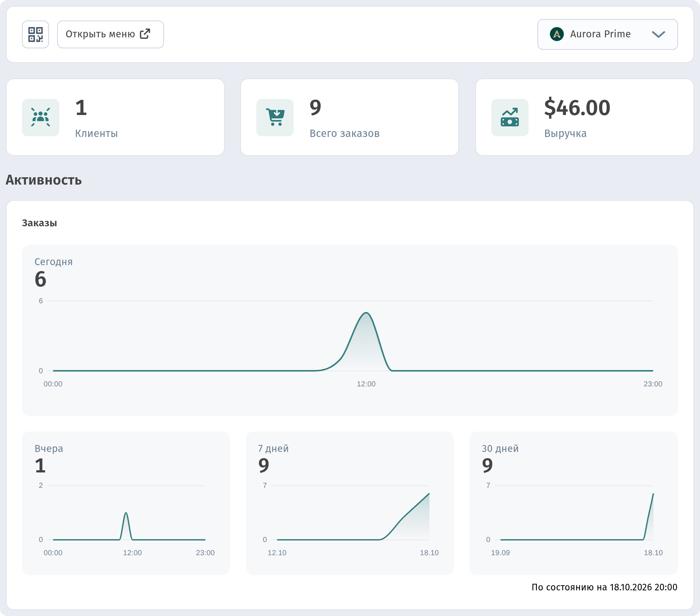Select the Клиенты stat card
The image size is (700, 616).
coord(115,117)
